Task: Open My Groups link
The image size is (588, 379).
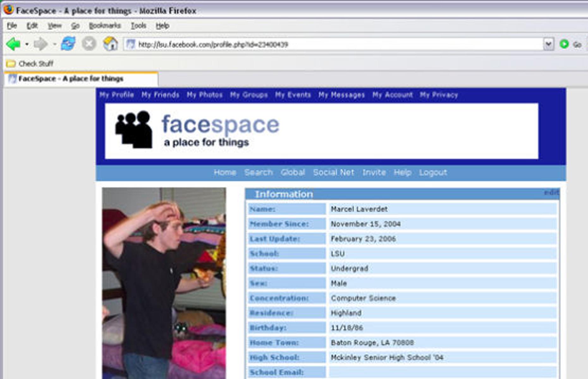Action: pyautogui.click(x=249, y=95)
